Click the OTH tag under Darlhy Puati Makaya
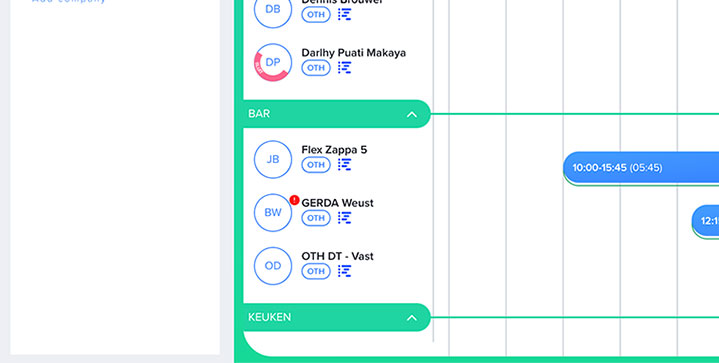Screen dimensions: 719x363 tap(316, 68)
